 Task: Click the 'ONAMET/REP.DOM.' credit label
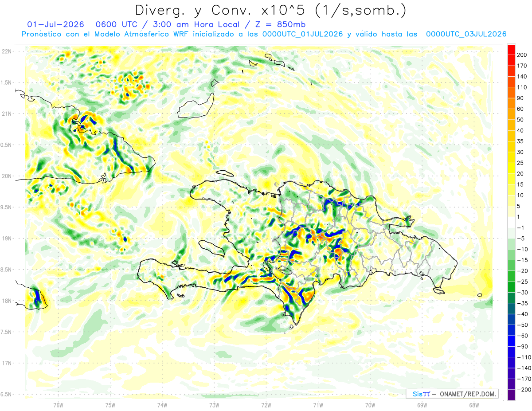(468, 394)
